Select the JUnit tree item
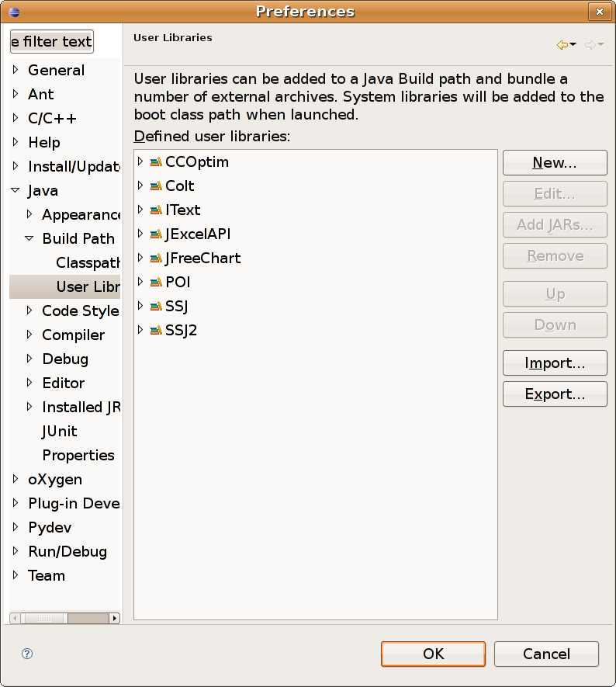Viewport: 616px width, 687px height. [60, 431]
